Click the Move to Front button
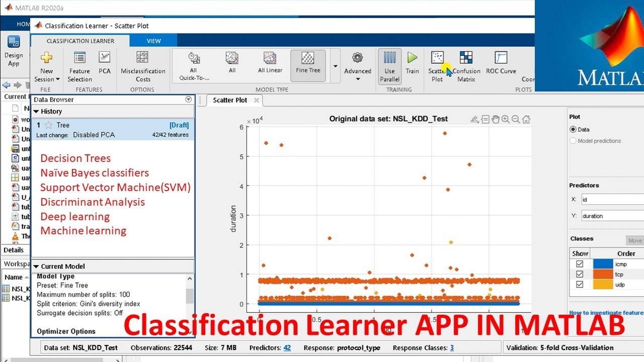644x362 pixels. (635, 240)
